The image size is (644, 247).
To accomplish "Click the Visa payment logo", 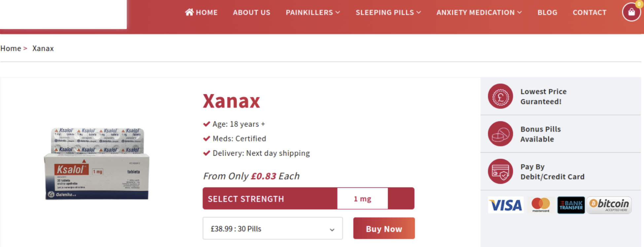I will point(506,205).
